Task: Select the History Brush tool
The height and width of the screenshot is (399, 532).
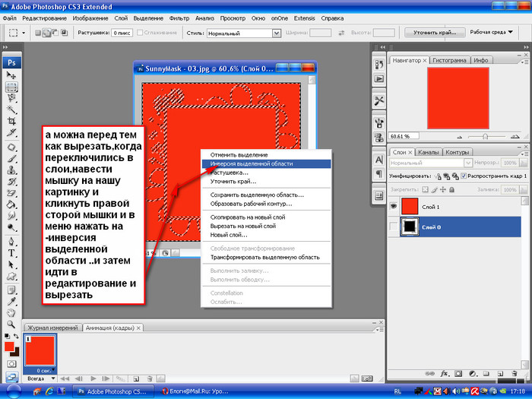Action: click(11, 182)
